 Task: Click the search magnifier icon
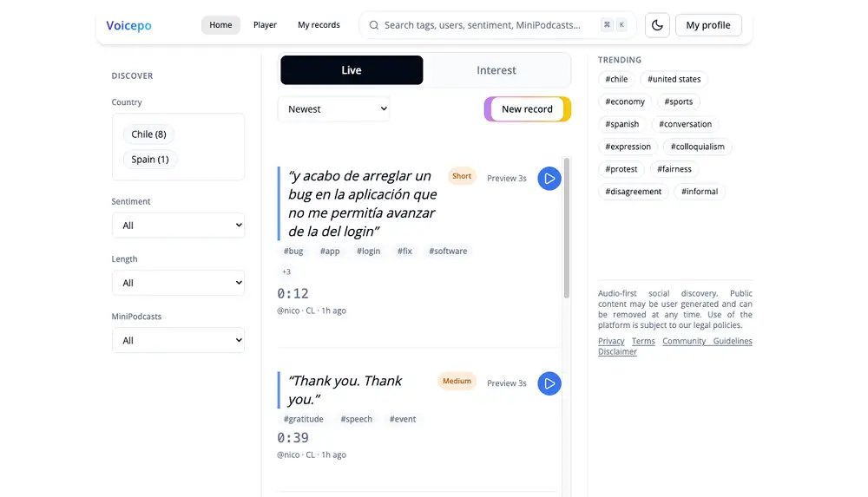click(374, 25)
